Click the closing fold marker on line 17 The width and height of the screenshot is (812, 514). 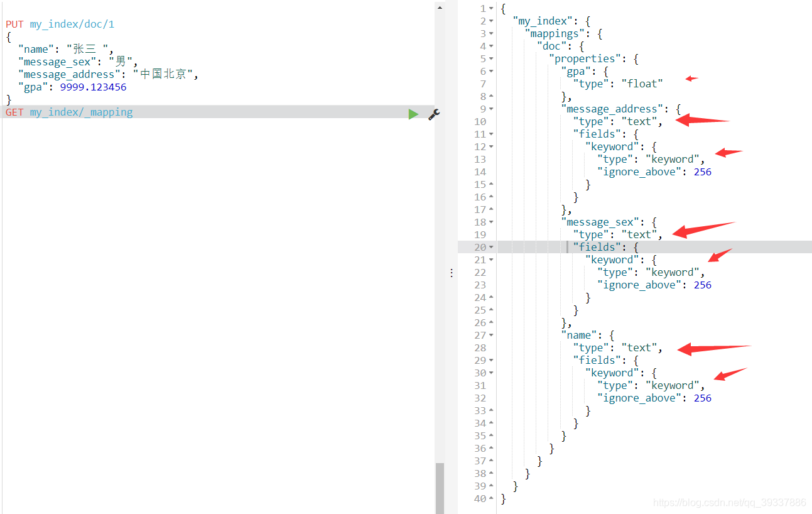[x=491, y=210]
